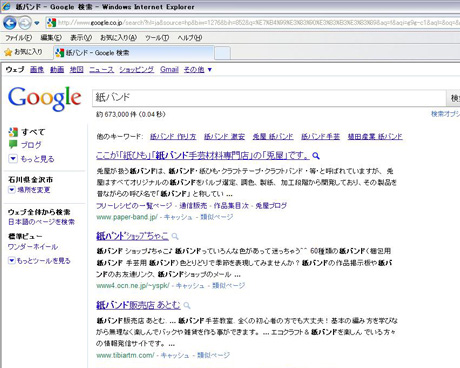Expand もっと見る in the sidebar

click(x=31, y=159)
